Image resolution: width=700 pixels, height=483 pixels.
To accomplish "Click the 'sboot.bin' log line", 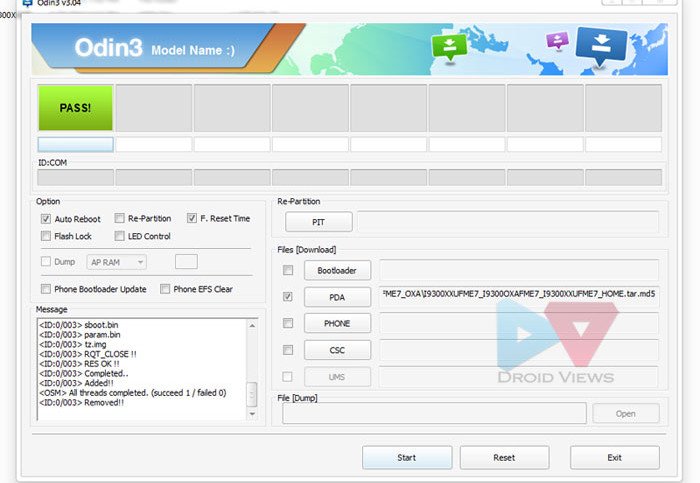I will pyautogui.click(x=79, y=325).
